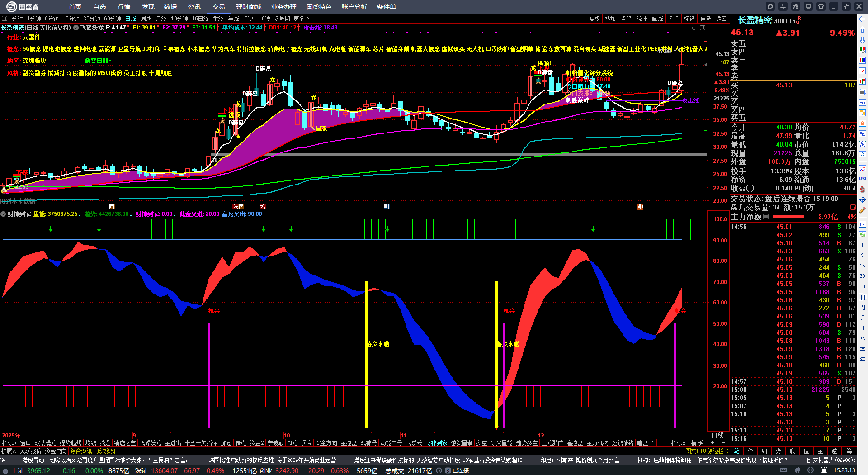The width and height of the screenshot is (868, 475).
Task: Open the 图文F10 link
Action: [696, 451]
